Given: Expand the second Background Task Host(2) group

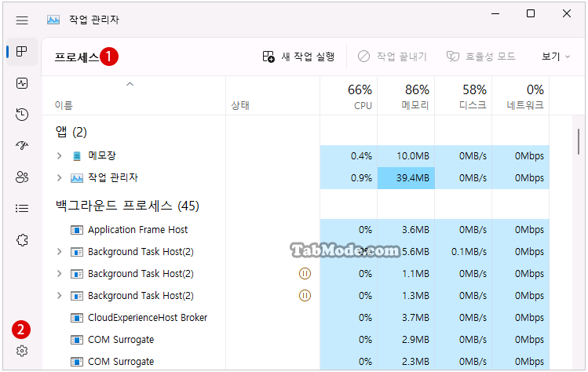Looking at the screenshot, I should 59,274.
